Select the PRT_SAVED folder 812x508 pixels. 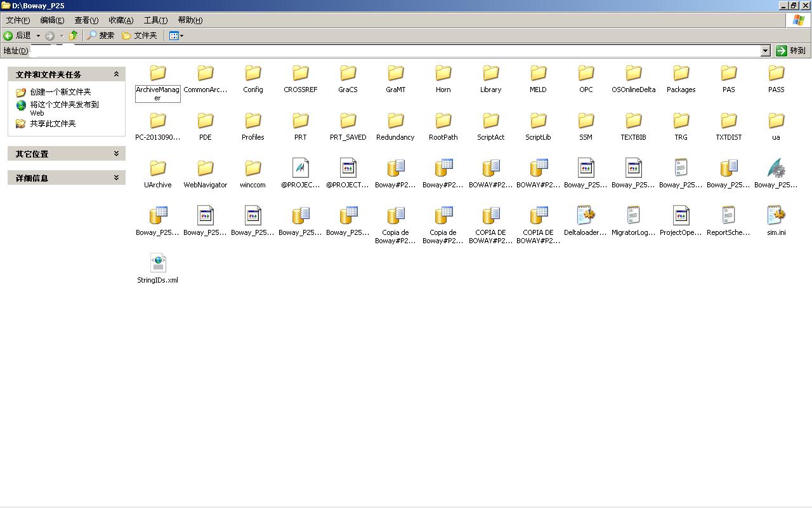[x=348, y=127]
